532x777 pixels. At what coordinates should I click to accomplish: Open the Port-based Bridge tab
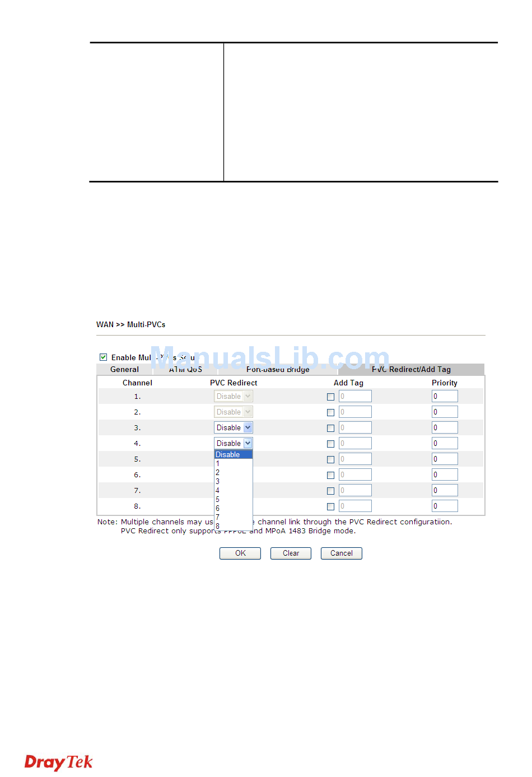click(x=278, y=369)
